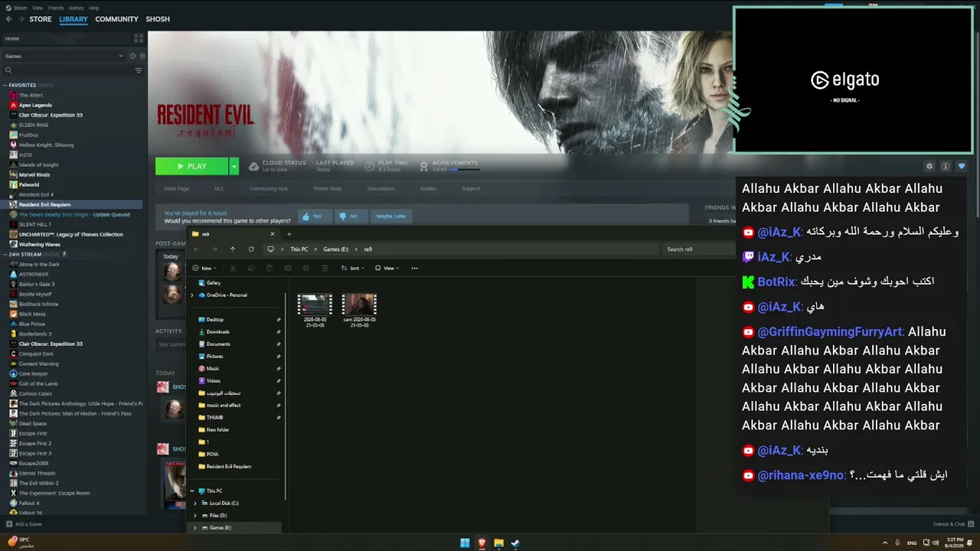Click the Rename icon in File Explorer toolbar
The width and height of the screenshot is (980, 551).
pyautogui.click(x=288, y=269)
